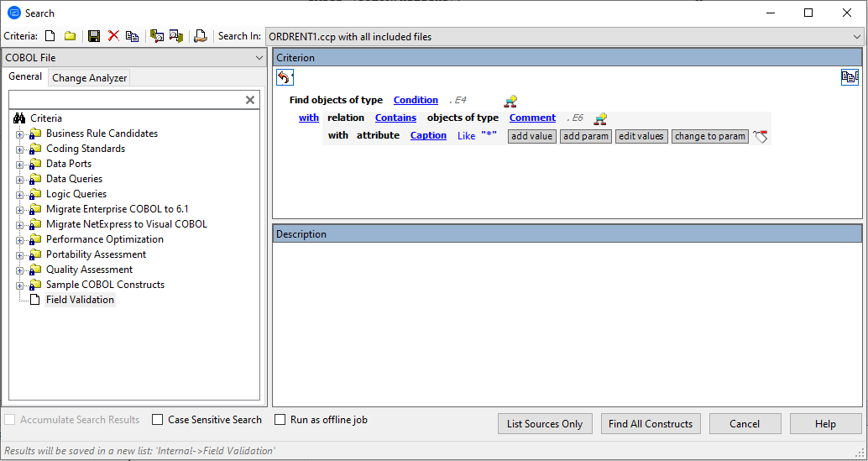Expand the Performance Optimization tree node

click(x=20, y=240)
